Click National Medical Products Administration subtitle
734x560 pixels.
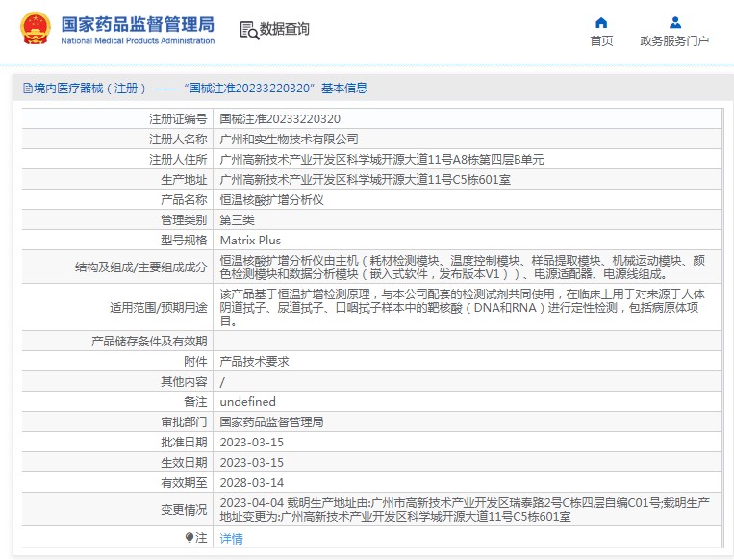point(137,41)
